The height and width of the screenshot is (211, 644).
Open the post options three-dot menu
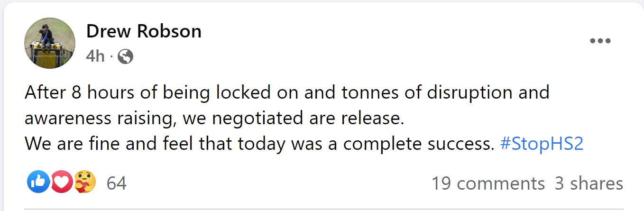tap(600, 41)
